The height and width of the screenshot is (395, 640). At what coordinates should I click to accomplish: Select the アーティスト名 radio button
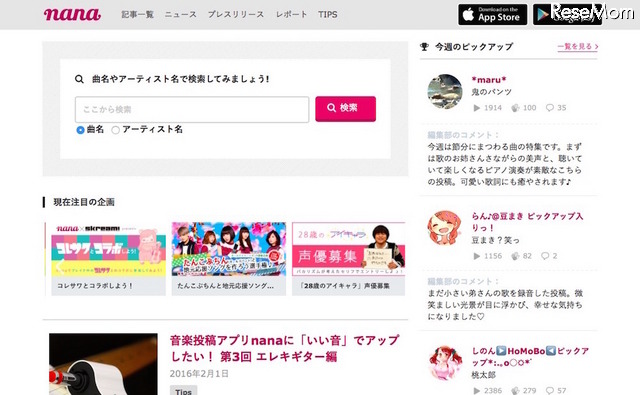[116, 130]
